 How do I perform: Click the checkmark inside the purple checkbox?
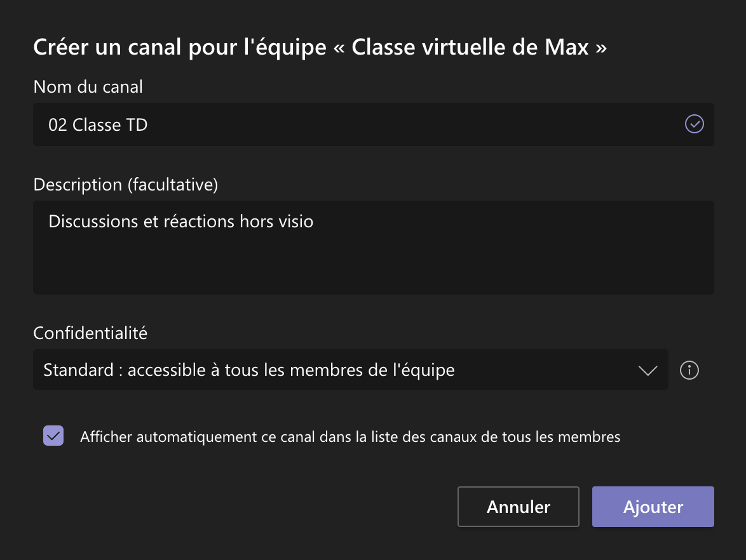click(53, 436)
